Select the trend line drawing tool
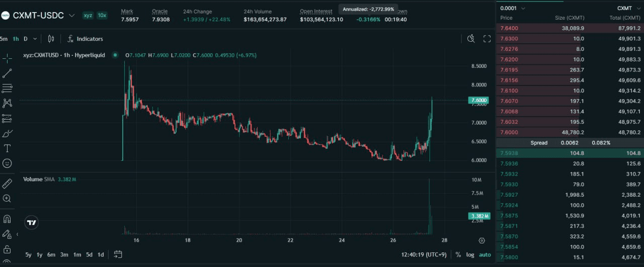 click(7, 73)
